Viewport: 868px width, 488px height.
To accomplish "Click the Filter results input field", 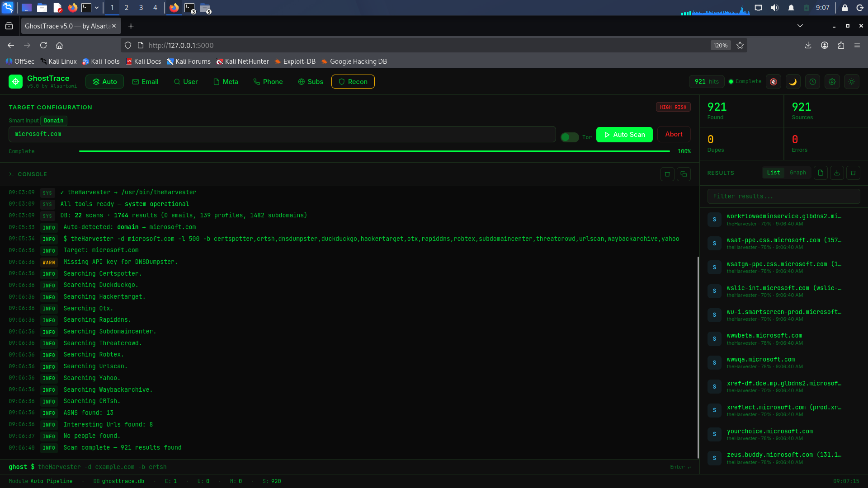I will pos(783,196).
